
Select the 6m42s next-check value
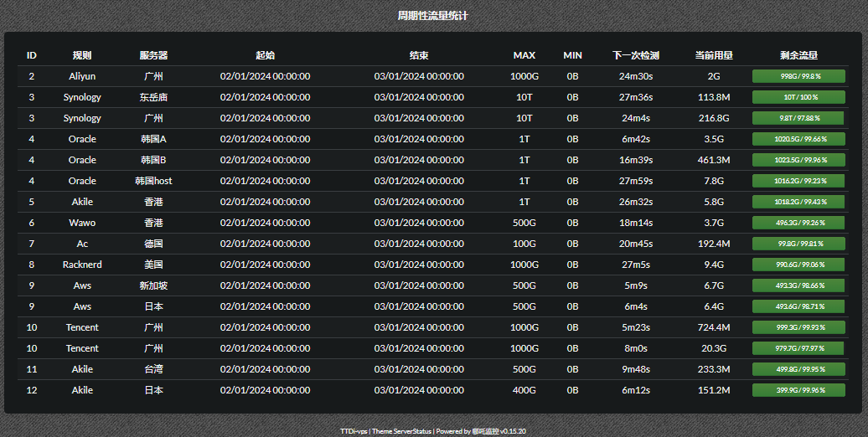[x=635, y=140]
